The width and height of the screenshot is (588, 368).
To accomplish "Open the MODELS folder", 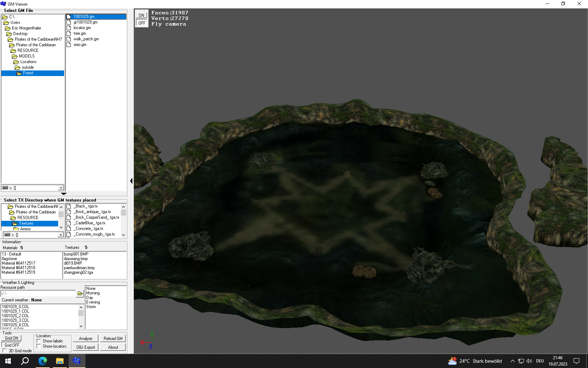I will click(27, 56).
